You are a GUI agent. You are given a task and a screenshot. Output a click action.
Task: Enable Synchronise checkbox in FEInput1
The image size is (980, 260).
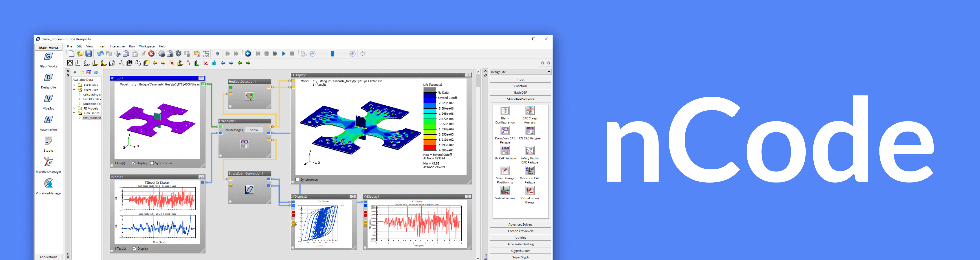[x=152, y=163]
